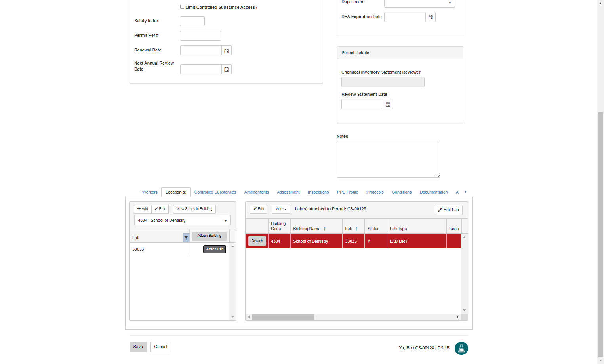The width and height of the screenshot is (604, 364).
Task: Click the page vertical scrollbar thumb
Action: (x=600, y=235)
